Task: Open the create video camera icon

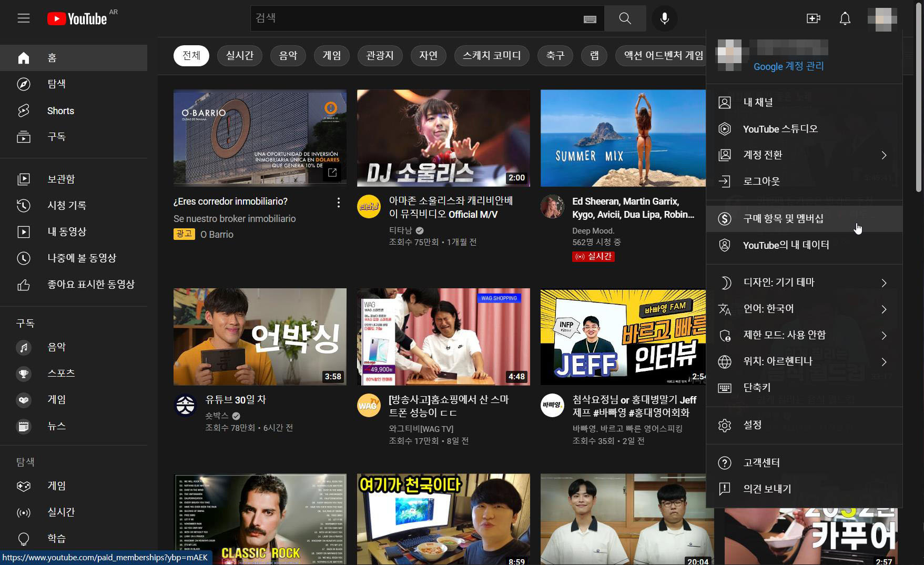Action: click(x=813, y=18)
